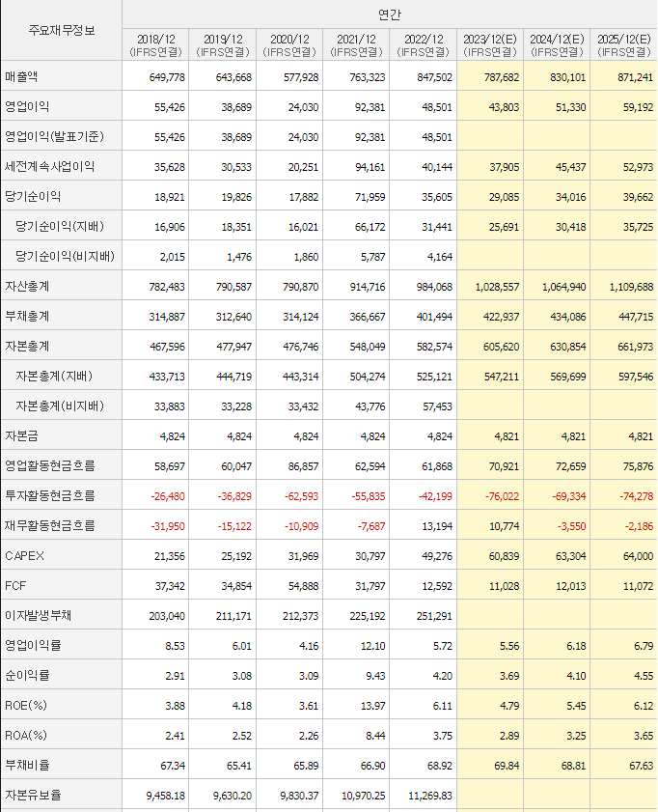
Task: Click the 2021 세전계속사업이익 value 94,161
Action: (x=370, y=167)
